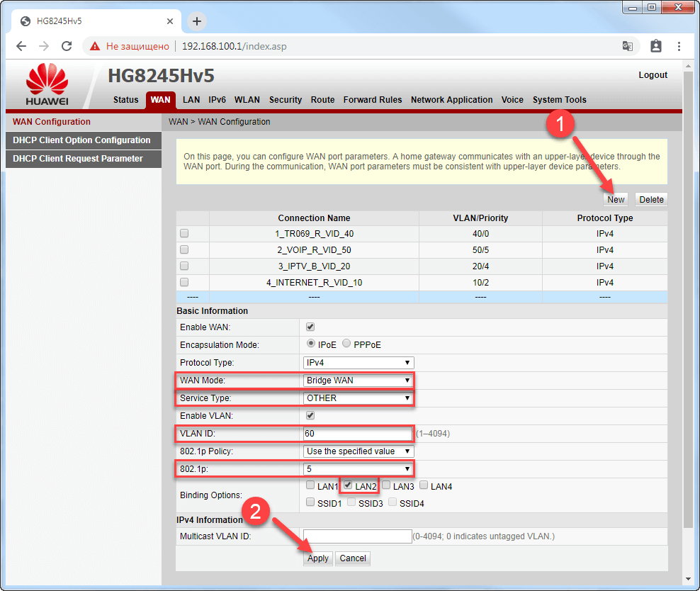Select the PPPoE encapsulation radio button
Viewport: 700px width, 591px height.
[x=346, y=344]
